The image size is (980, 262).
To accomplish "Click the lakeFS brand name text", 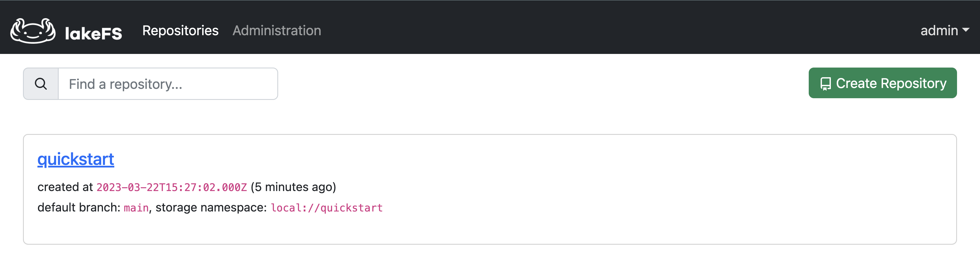I will (x=94, y=33).
